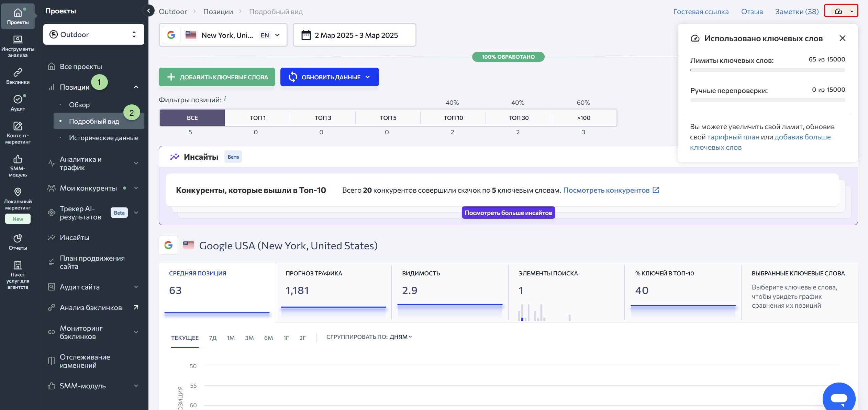The height and width of the screenshot is (410, 868).
Task: Expand SMM-модуль in the sidebar menu
Action: (x=136, y=386)
